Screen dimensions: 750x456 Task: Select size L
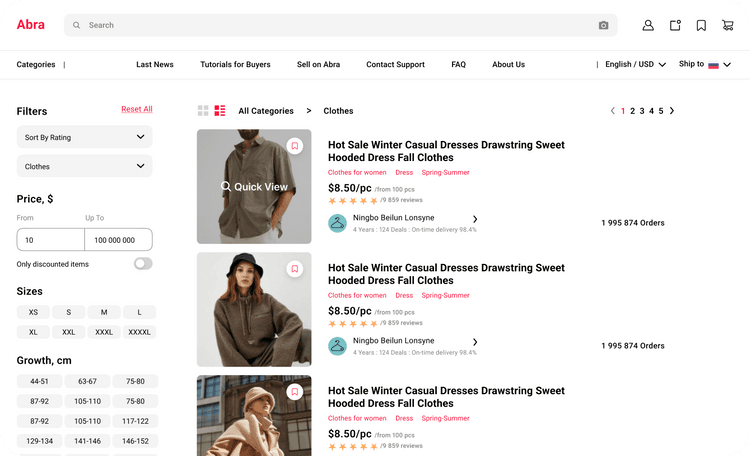(139, 312)
